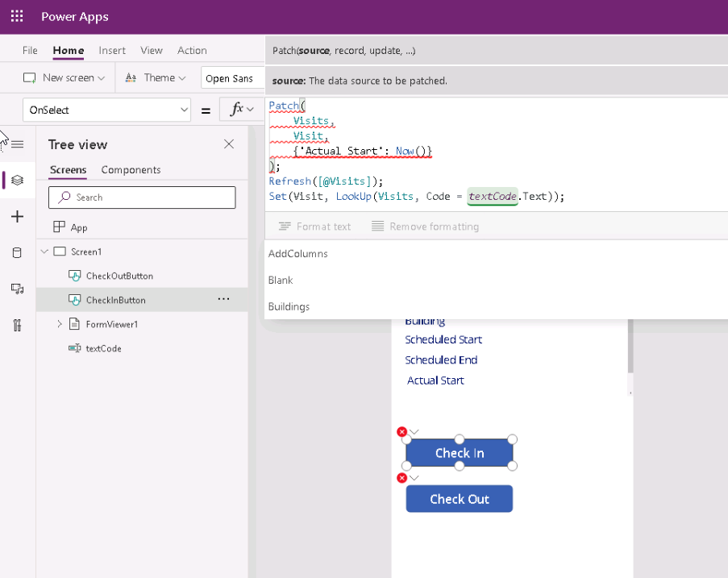Click the search magnifier in tree view
Screen dimensions: 728x578
click(64, 198)
